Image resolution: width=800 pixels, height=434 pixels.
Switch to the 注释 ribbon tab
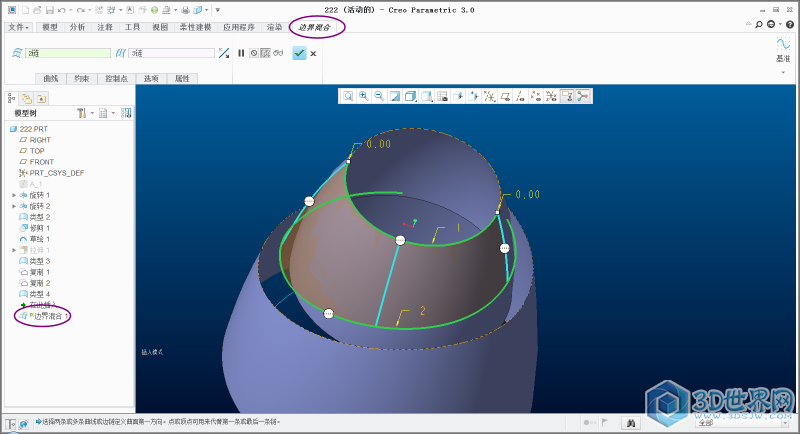tap(105, 27)
